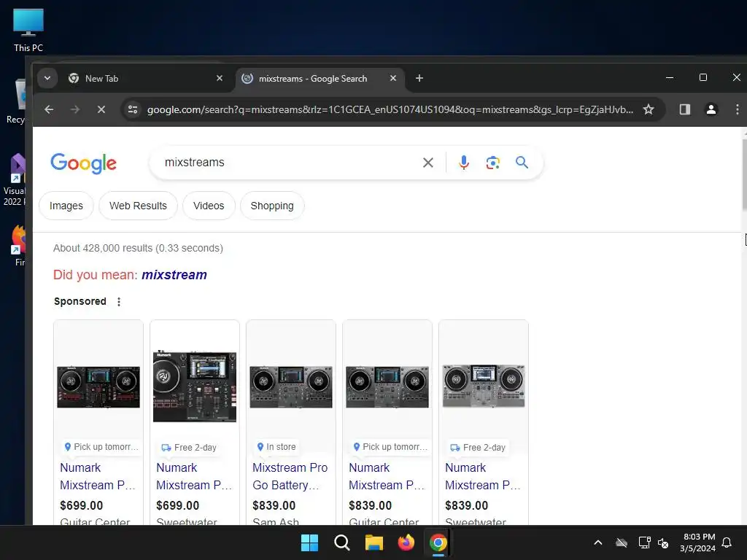Viewport: 747px width, 560px height.
Task: Open Mixstream Pro Go Battery link
Action: [x=290, y=476]
